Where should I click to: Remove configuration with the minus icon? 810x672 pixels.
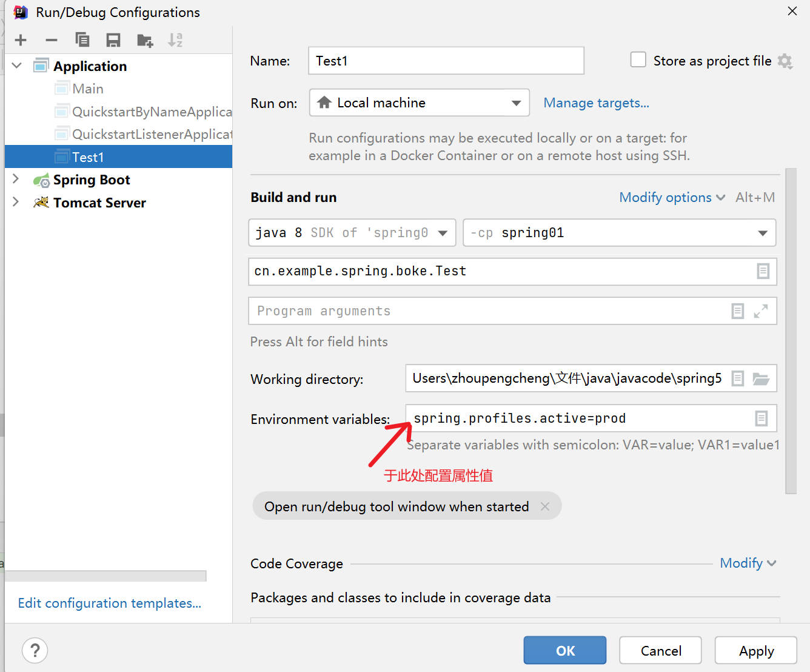(x=52, y=40)
